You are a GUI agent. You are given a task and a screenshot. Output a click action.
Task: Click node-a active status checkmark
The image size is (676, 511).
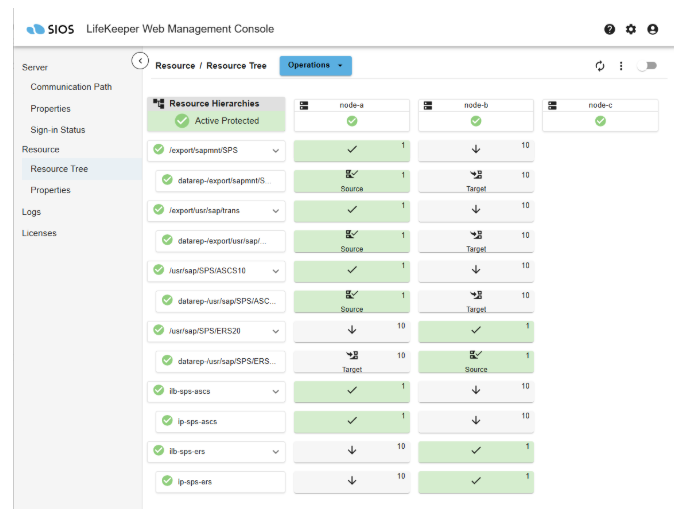352,121
